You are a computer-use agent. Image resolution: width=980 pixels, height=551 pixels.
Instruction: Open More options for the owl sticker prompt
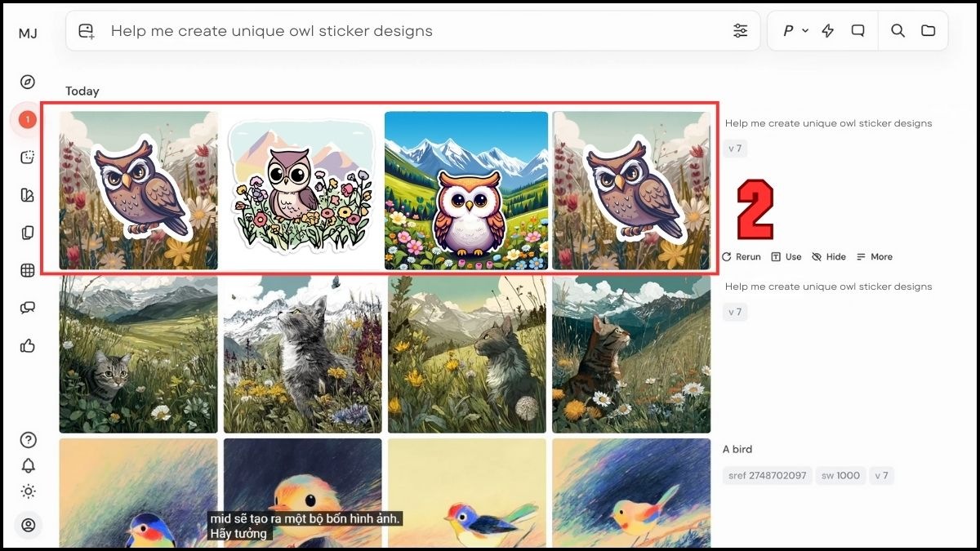pos(874,256)
